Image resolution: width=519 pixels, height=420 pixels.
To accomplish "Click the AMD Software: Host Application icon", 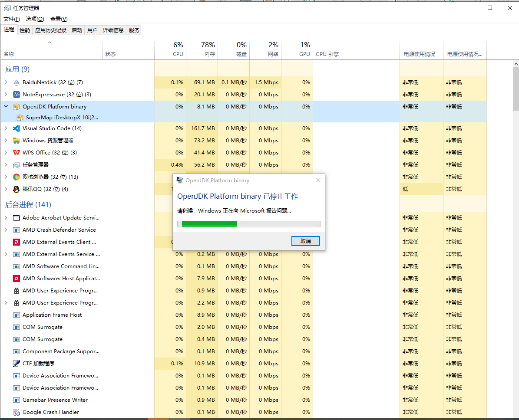I will coord(16,279).
